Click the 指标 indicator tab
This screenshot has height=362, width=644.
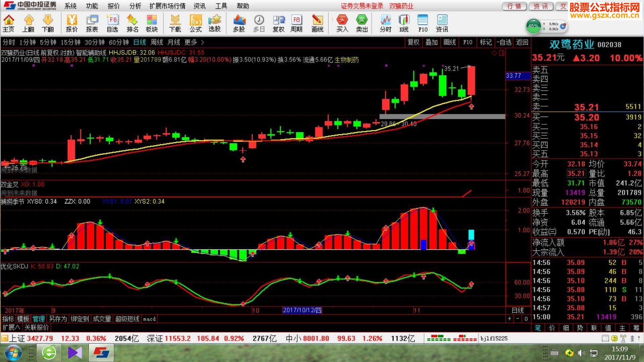tap(8, 319)
